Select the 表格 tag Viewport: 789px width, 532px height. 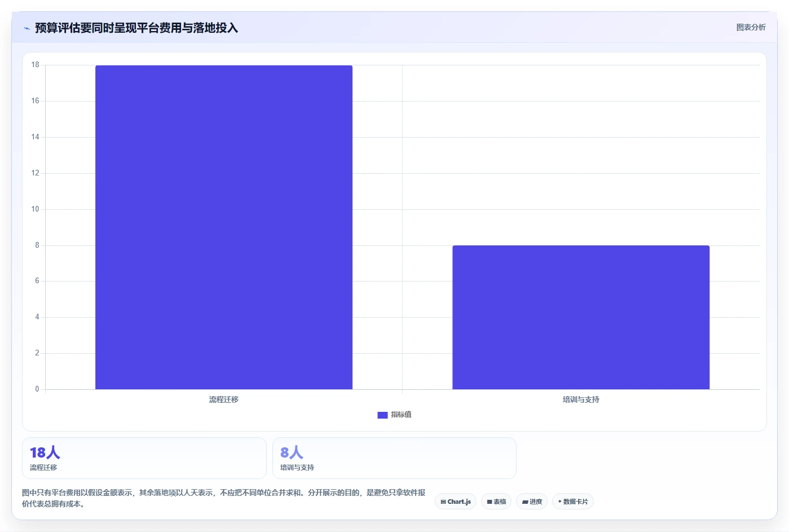coord(496,502)
